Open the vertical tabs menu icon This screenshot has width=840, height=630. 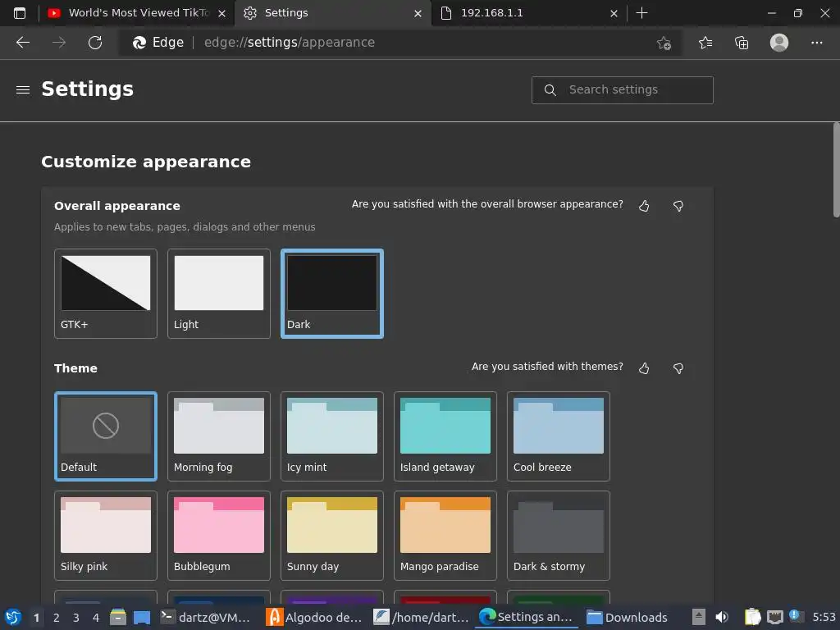(x=20, y=13)
